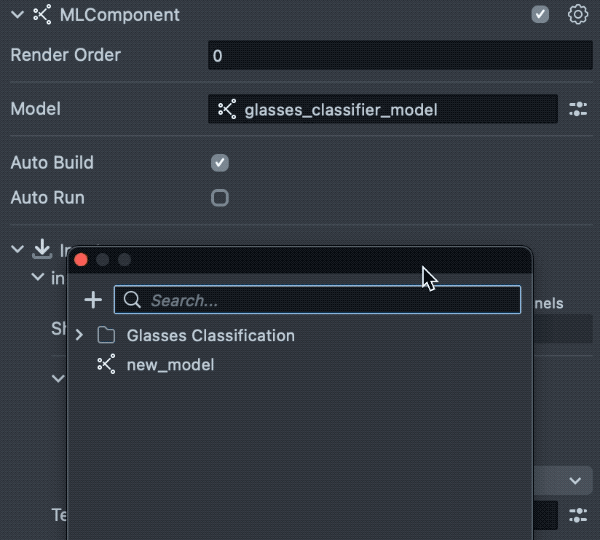
Task: Click the Inputs download arrow icon
Action: [42, 248]
